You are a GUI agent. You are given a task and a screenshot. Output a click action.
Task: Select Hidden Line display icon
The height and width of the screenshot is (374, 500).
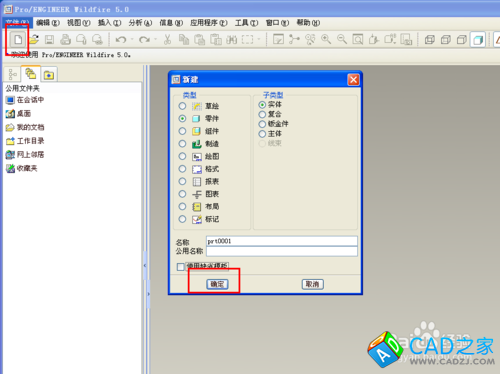446,40
